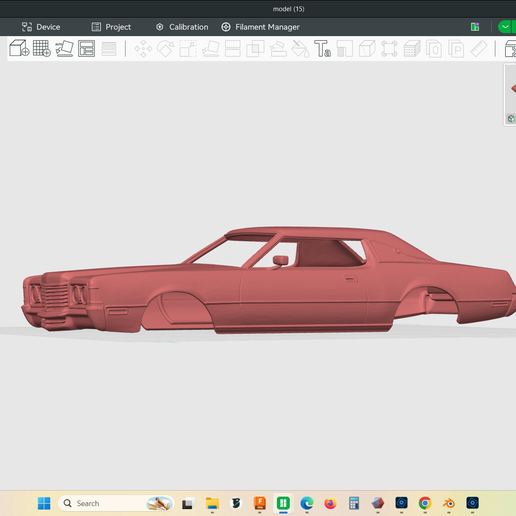Click the Split to objects page icon
The image size is (516, 516).
tap(434, 49)
